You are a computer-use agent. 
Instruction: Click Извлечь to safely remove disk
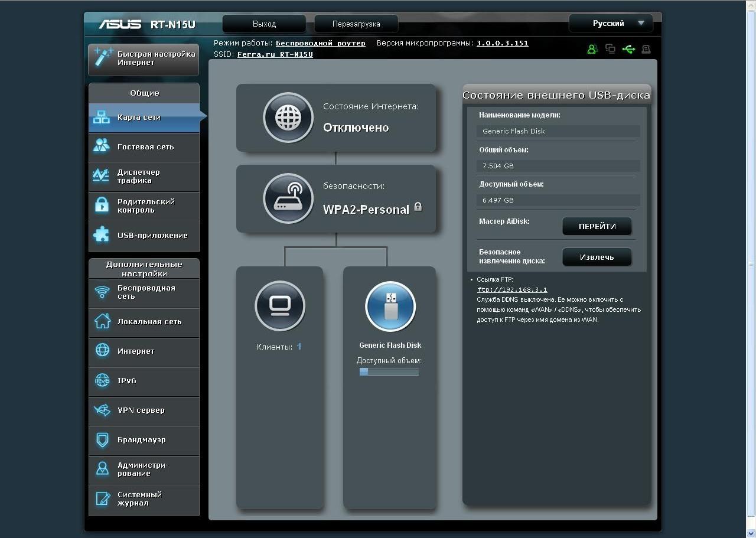point(597,257)
